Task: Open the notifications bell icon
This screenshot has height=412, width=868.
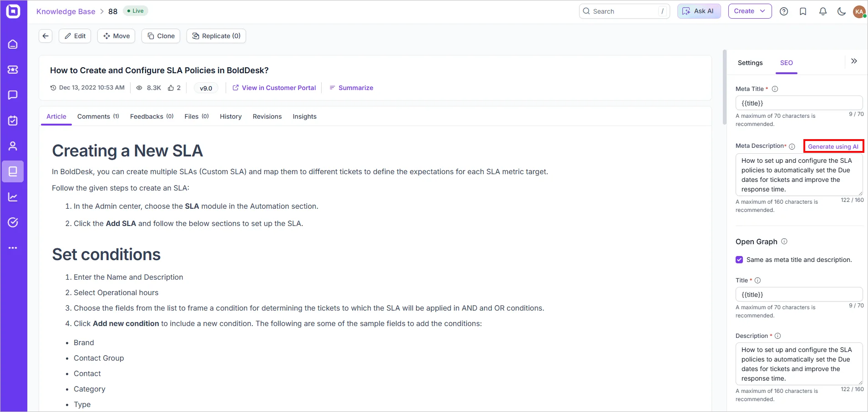Action: click(823, 11)
